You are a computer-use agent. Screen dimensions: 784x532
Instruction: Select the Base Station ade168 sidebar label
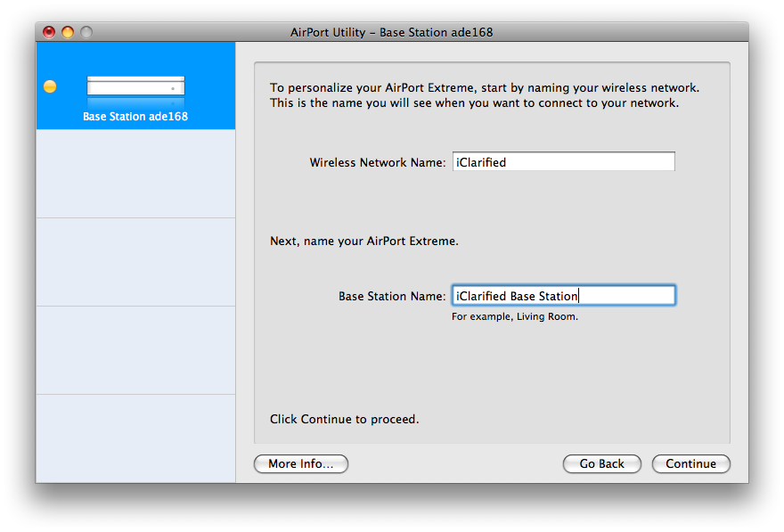(x=135, y=117)
